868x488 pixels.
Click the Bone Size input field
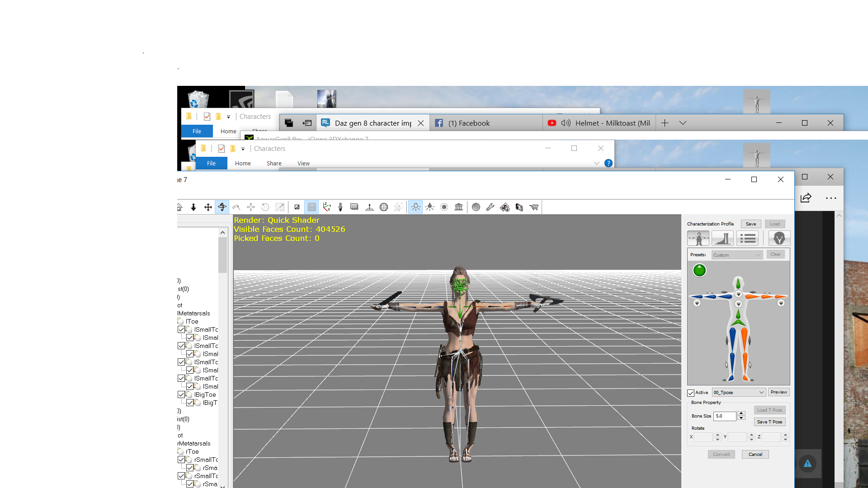point(724,416)
